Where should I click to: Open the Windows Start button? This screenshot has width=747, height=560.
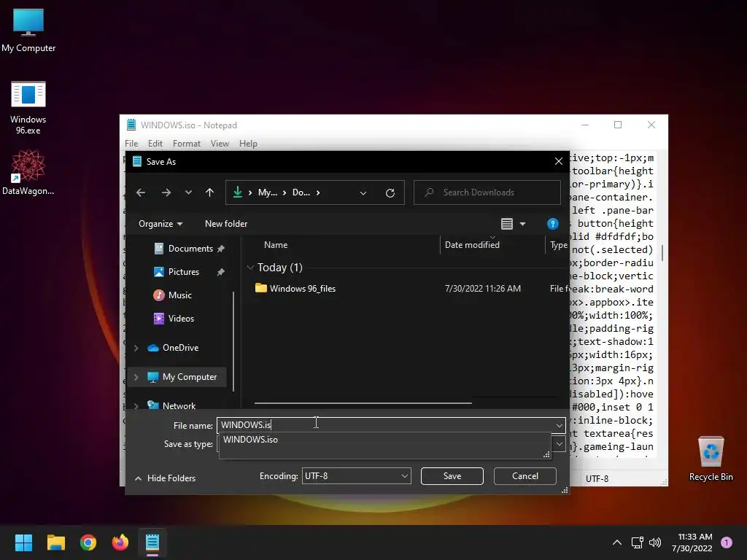pos(23,542)
